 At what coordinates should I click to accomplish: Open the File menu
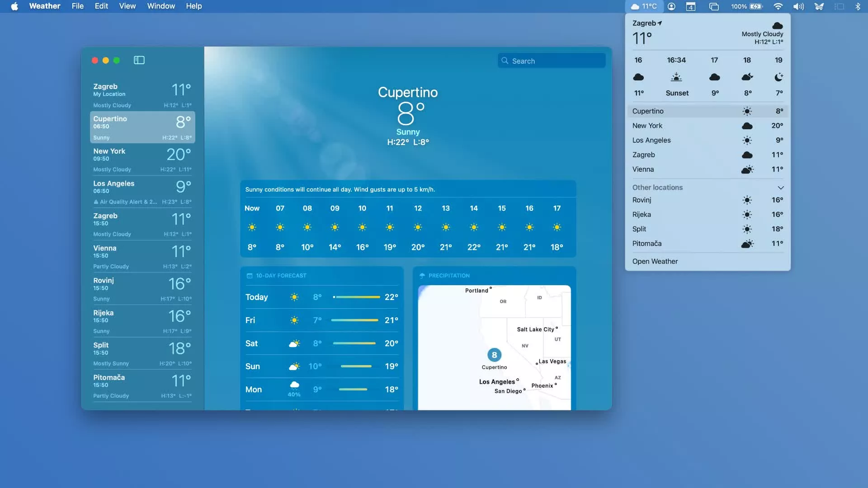(x=78, y=6)
